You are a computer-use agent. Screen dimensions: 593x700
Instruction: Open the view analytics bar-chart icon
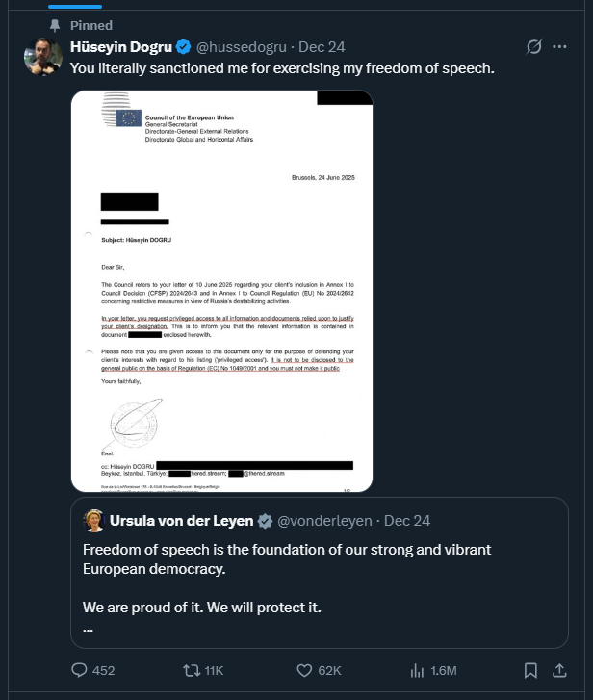tap(418, 670)
